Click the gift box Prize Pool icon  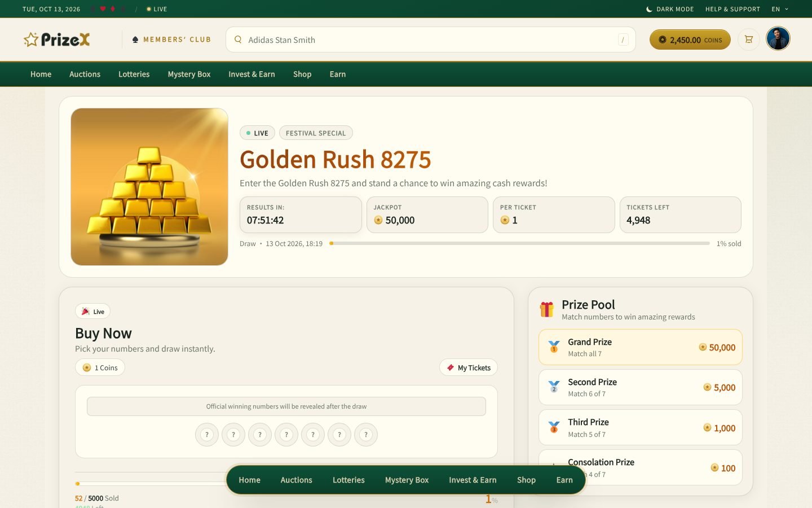[546, 309]
